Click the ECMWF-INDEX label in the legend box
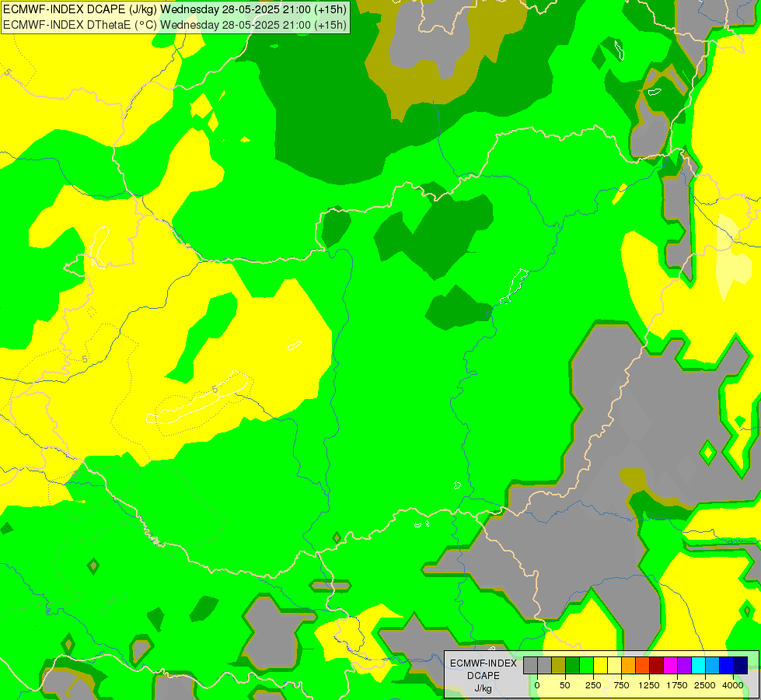 tap(483, 663)
